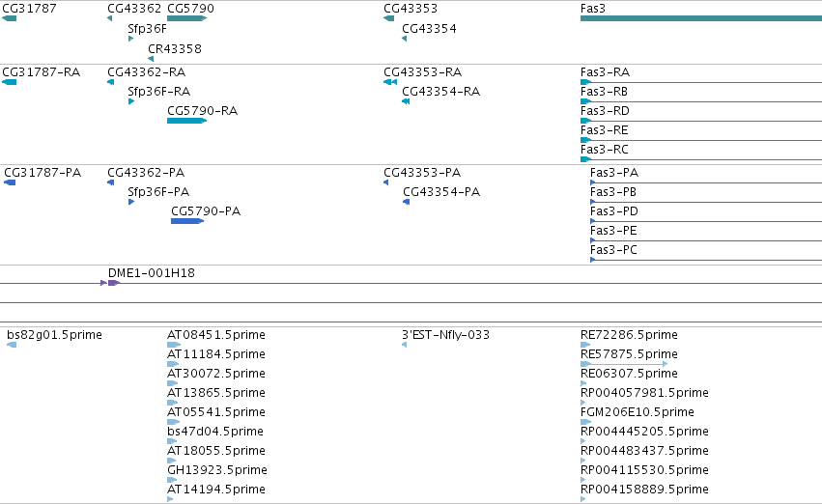Open the CG43353-PA protein label
The image size is (822, 504).
(x=422, y=173)
